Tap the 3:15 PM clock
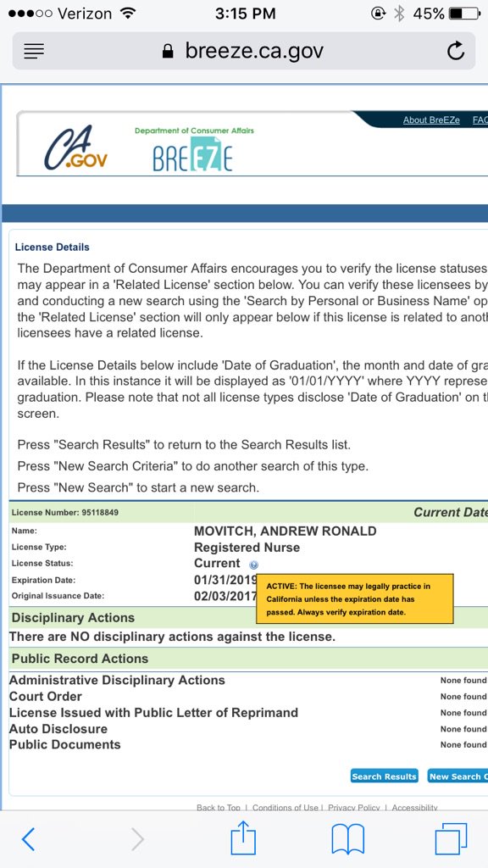488x868 pixels. (245, 14)
